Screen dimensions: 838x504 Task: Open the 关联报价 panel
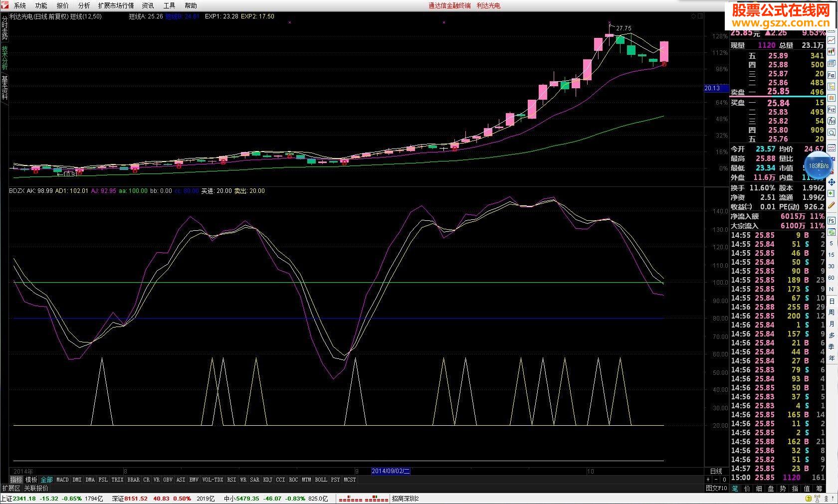(36, 489)
